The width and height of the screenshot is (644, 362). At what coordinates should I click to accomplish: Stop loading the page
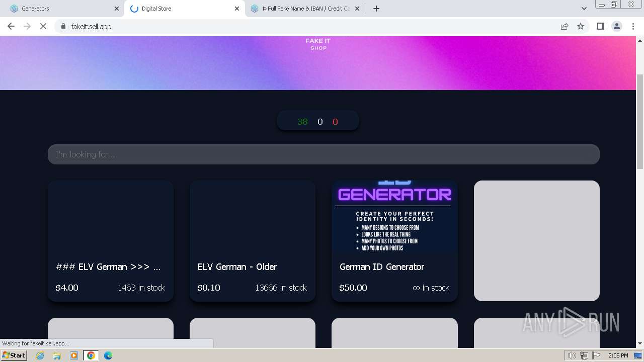(43, 26)
